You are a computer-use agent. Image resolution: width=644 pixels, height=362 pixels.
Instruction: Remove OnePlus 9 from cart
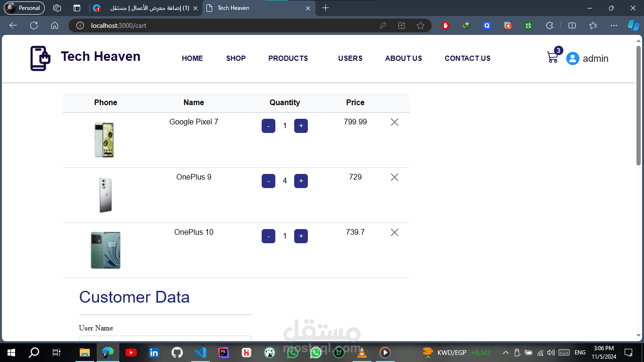[395, 177]
